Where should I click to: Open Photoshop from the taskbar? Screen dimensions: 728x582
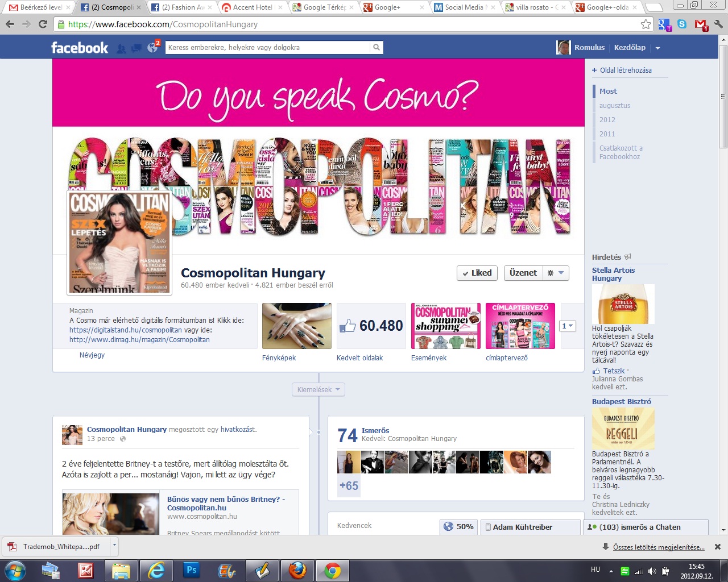point(192,570)
